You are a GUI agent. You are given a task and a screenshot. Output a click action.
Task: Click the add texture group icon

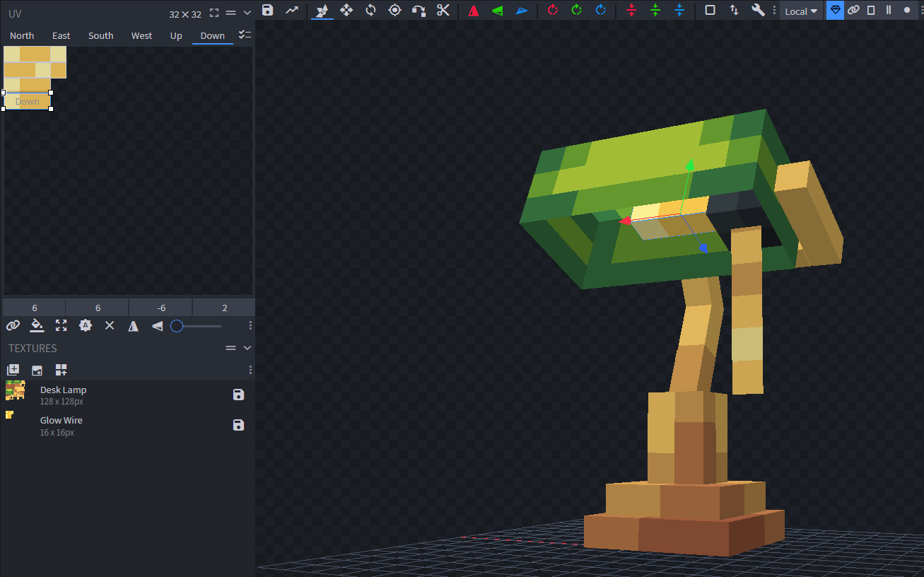[x=62, y=370]
